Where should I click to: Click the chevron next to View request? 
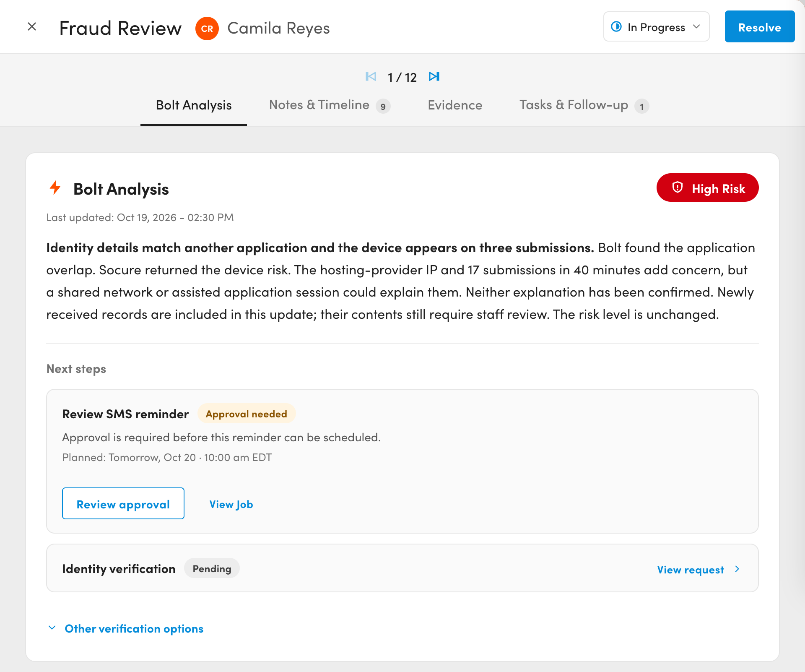tap(737, 569)
